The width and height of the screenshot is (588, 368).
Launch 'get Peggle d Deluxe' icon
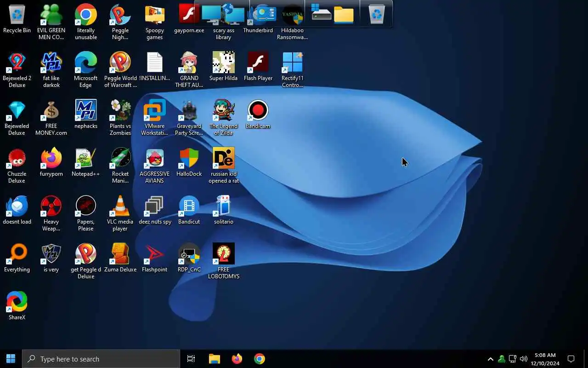(86, 261)
